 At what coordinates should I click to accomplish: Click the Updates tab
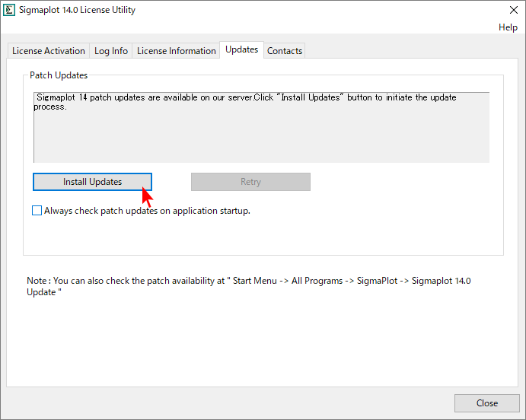point(241,49)
